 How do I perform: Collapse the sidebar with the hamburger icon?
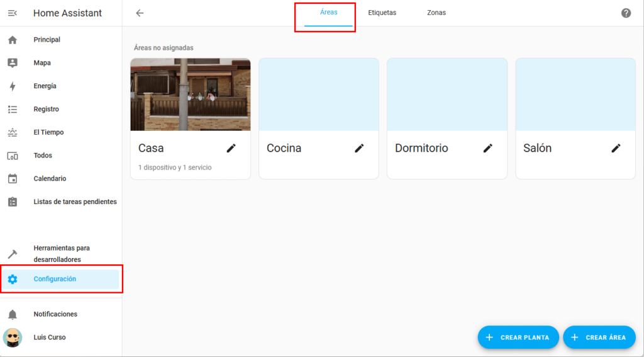(12, 13)
